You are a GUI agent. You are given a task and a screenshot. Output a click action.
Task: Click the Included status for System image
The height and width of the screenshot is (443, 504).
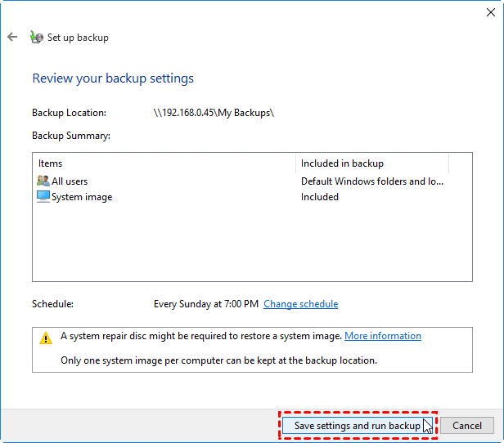320,197
